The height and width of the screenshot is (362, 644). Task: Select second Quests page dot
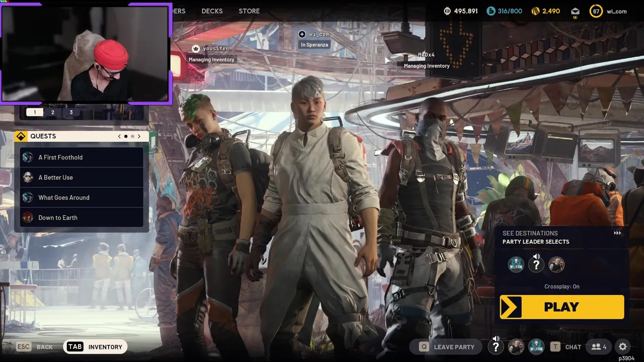click(x=132, y=136)
